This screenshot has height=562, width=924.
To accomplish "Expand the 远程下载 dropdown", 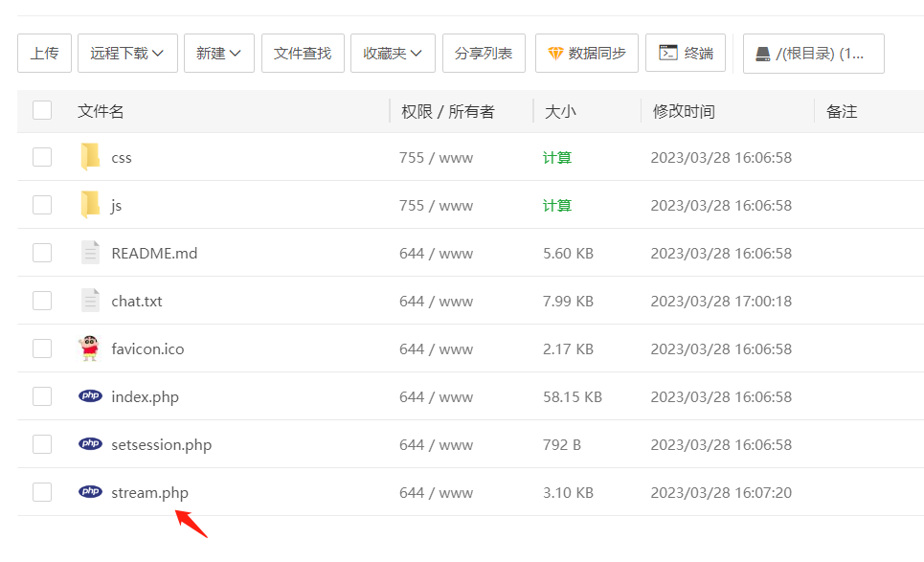I will (x=127, y=54).
